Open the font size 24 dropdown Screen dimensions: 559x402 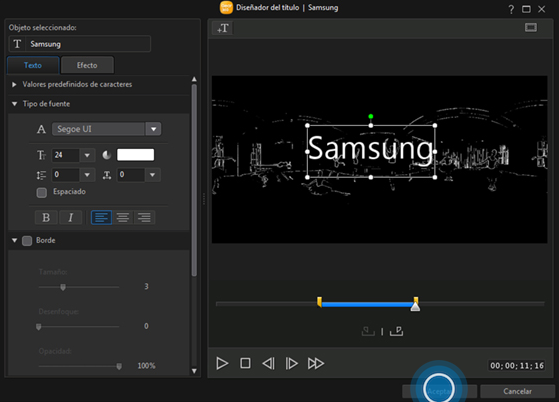87,155
